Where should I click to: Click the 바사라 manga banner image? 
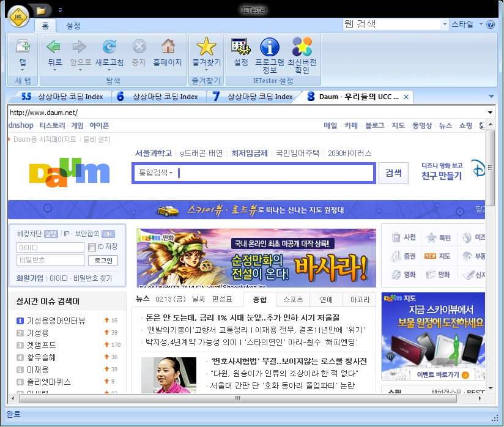256,258
